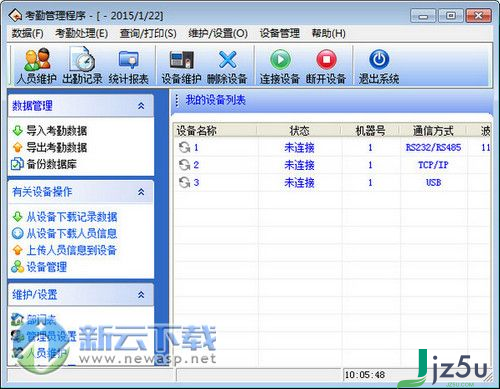Click 未连接 status of device 3
Viewport: 500px width, 389px height.
click(299, 182)
